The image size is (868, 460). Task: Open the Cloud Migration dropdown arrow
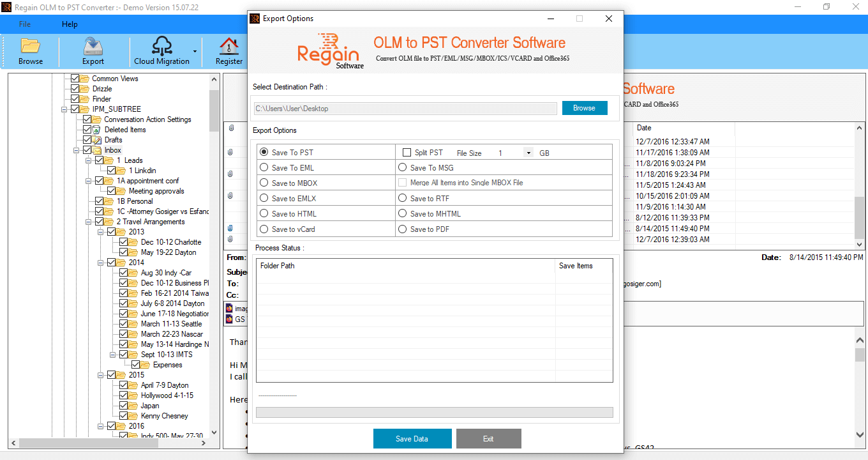(x=195, y=51)
